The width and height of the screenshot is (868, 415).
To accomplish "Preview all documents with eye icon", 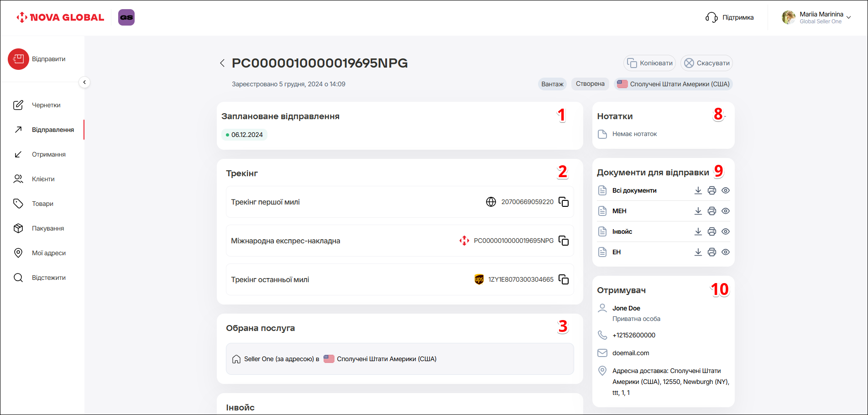I will 726,190.
